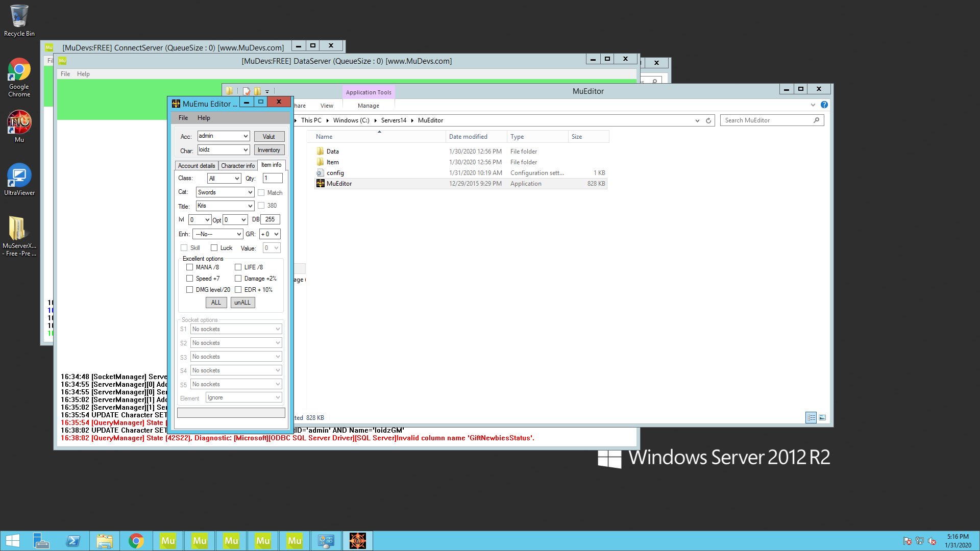Open the Enh dropdown showing --No--
980x551 pixels.
pos(217,234)
